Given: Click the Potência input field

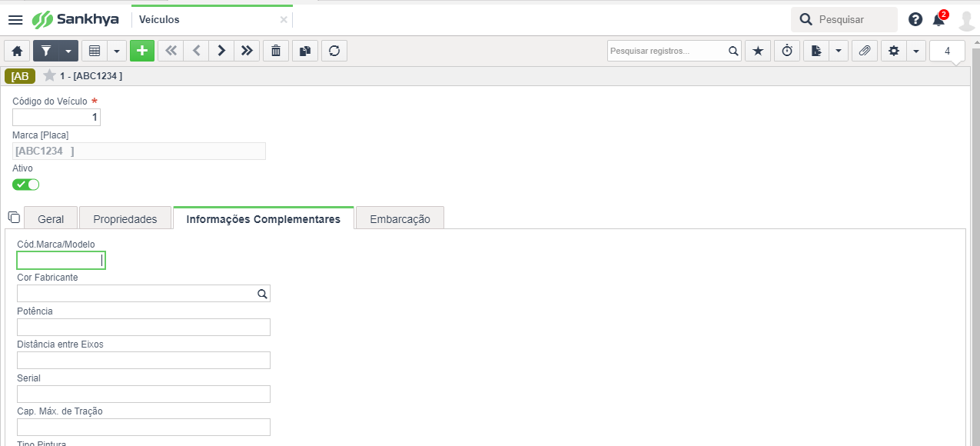Looking at the screenshot, I should 144,328.
